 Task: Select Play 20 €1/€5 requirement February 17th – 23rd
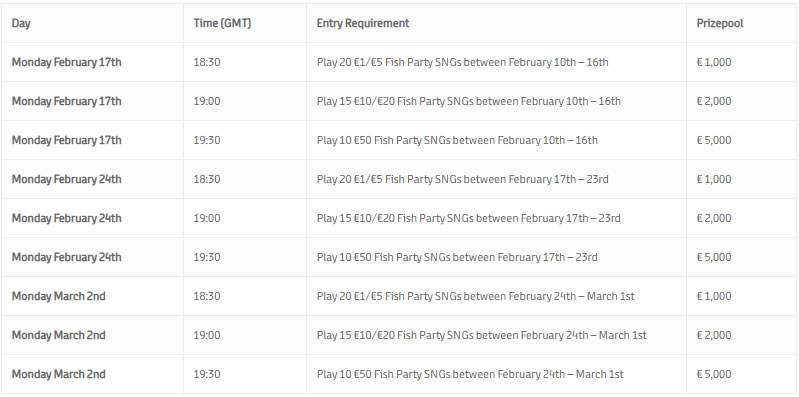click(x=463, y=179)
